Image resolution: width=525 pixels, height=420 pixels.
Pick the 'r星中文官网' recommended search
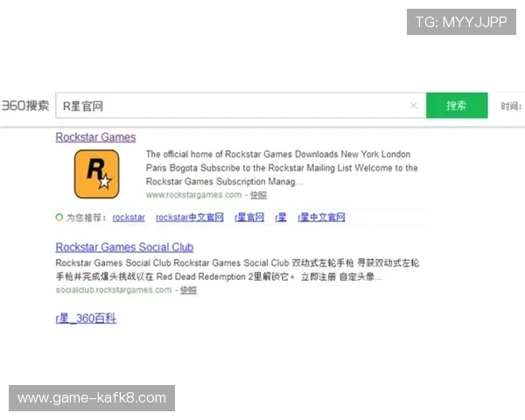pos(321,217)
